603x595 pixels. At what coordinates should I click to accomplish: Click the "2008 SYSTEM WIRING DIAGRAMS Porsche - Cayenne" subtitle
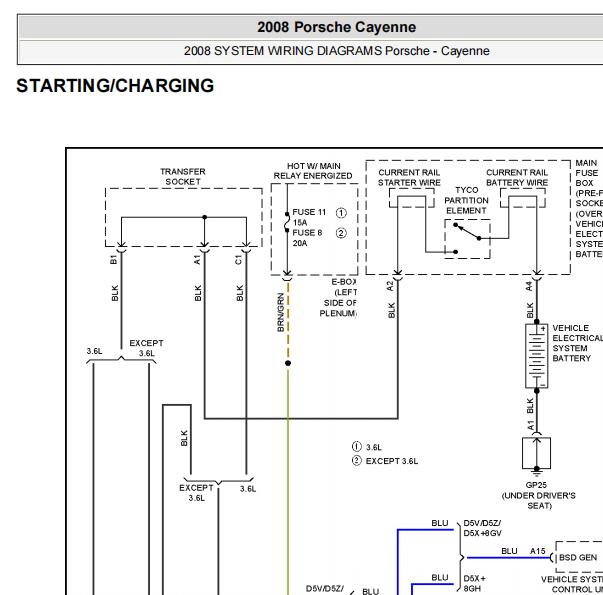point(336,51)
